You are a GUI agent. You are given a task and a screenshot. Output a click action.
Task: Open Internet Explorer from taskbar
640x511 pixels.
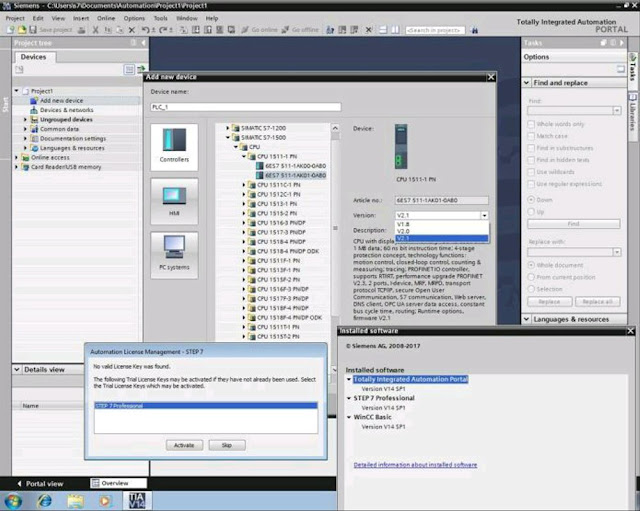point(44,501)
